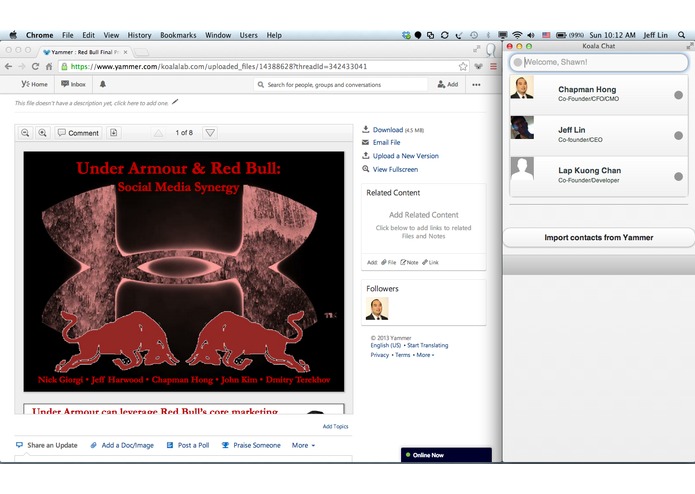Open Chrome History menu
This screenshot has width=695, height=494.
139,35
